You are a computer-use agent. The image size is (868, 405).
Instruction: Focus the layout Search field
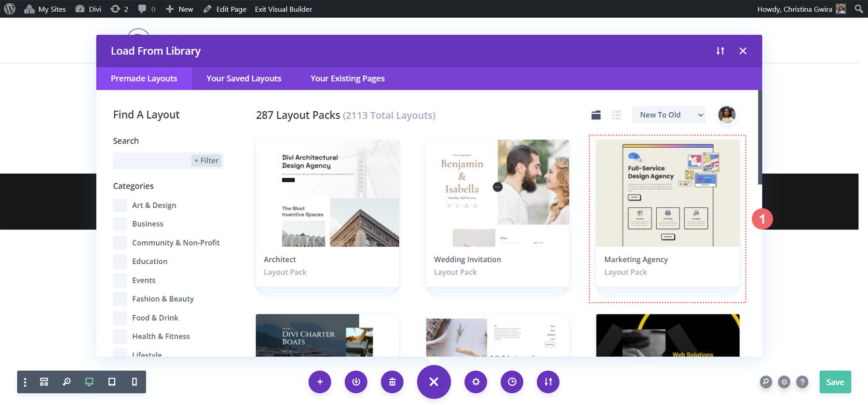tap(152, 161)
